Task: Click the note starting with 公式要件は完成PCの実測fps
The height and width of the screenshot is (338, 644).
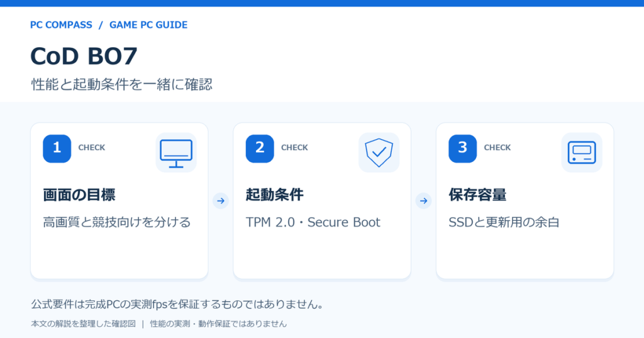Action: [x=177, y=304]
